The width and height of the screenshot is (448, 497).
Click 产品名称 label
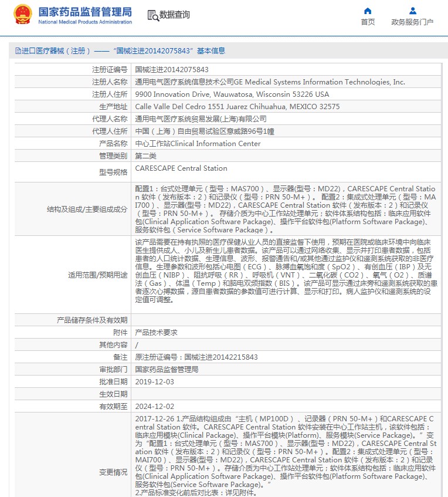pyautogui.click(x=113, y=144)
